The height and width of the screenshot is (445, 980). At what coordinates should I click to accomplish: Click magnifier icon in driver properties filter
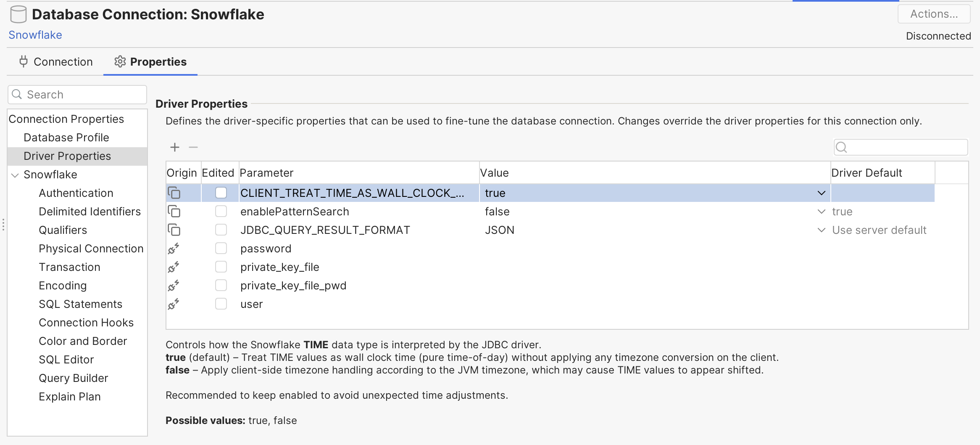coord(841,147)
